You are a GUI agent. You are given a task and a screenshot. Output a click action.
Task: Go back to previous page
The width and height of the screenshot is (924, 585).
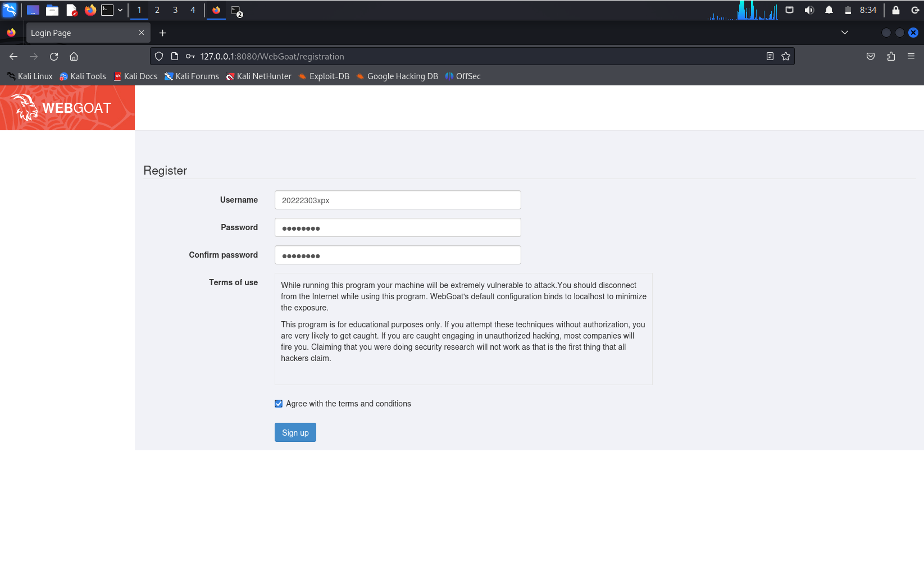pyautogui.click(x=13, y=56)
